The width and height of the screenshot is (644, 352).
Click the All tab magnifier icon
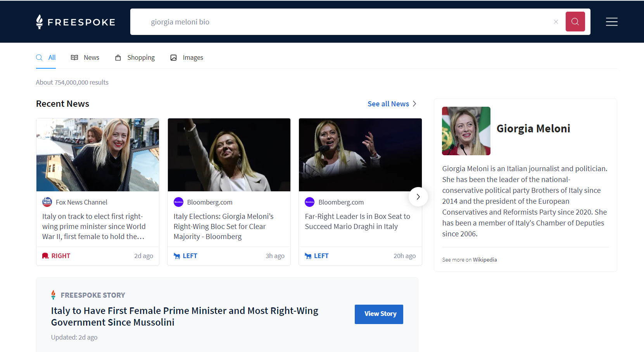pos(39,57)
